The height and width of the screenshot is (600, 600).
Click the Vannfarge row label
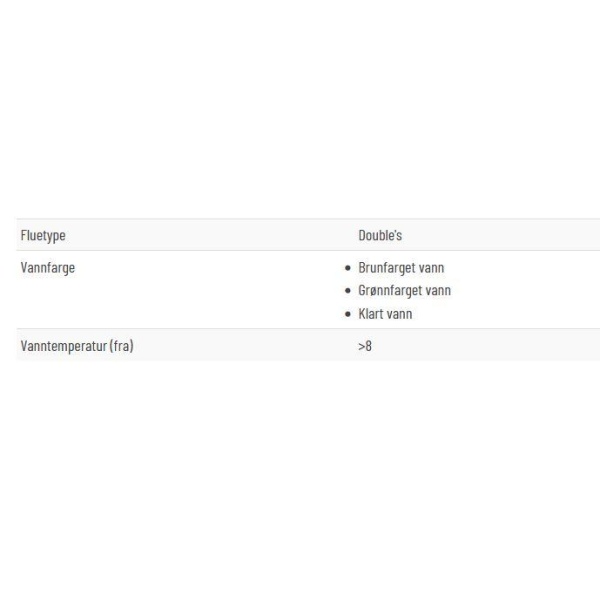48,268
